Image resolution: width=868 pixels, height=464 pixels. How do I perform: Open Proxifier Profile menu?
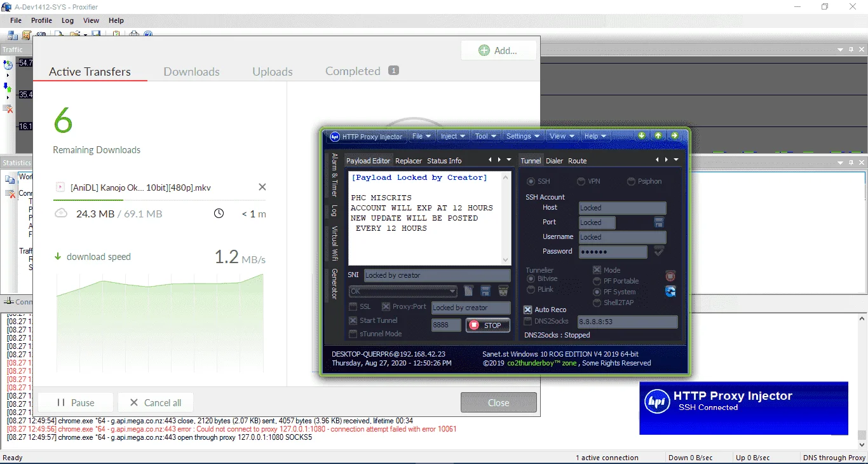(41, 20)
